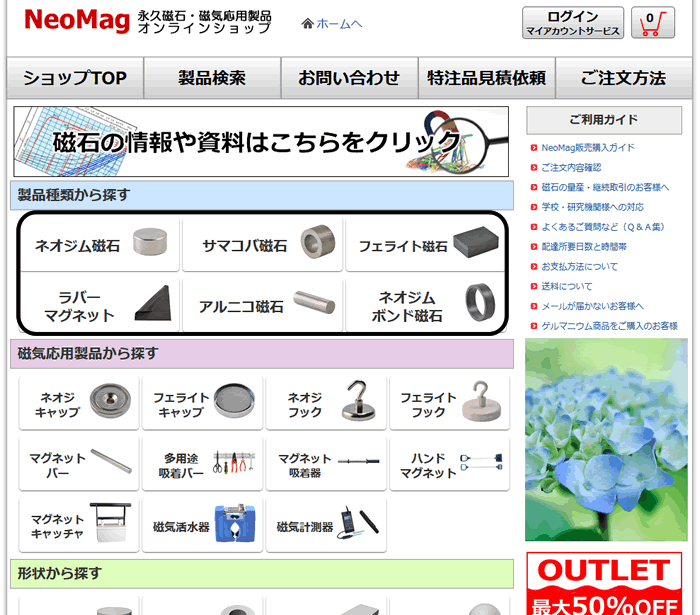Open the ハンドマグネット product tile
The image size is (700, 615).
coord(450,464)
